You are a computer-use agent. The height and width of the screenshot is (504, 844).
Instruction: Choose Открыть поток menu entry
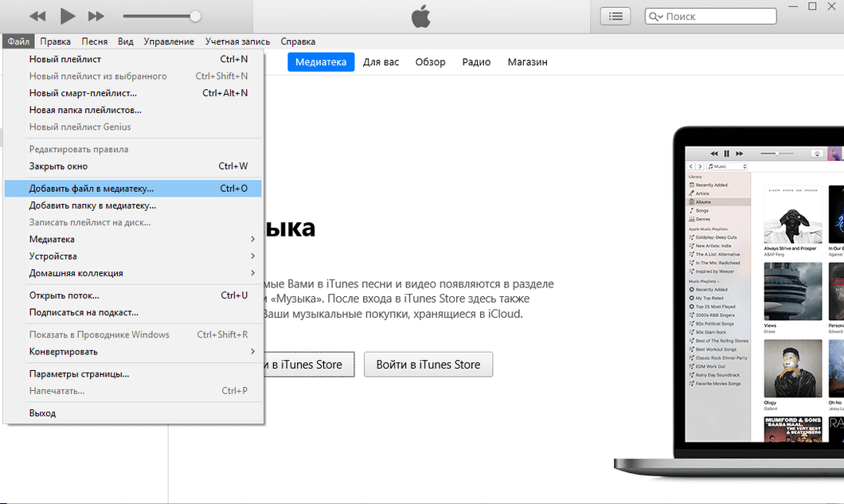point(133,295)
